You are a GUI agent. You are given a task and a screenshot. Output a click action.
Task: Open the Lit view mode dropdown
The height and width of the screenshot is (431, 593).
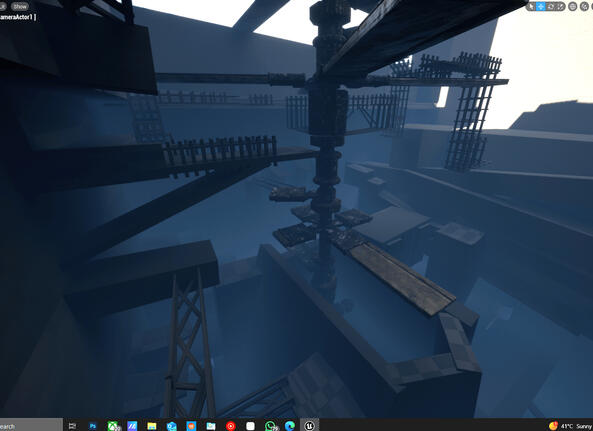coord(3,6)
